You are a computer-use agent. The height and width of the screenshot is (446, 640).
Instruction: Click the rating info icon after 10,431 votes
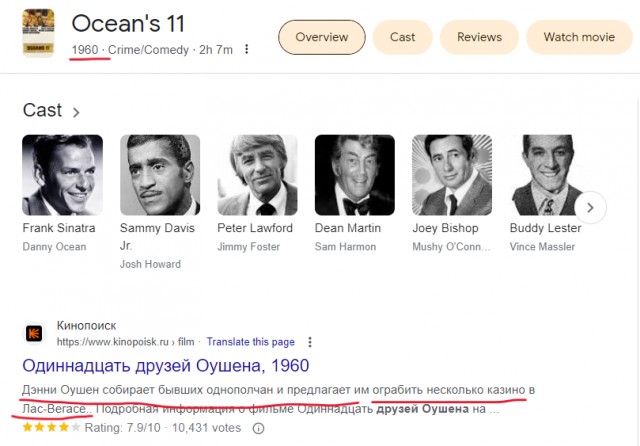coord(258,428)
